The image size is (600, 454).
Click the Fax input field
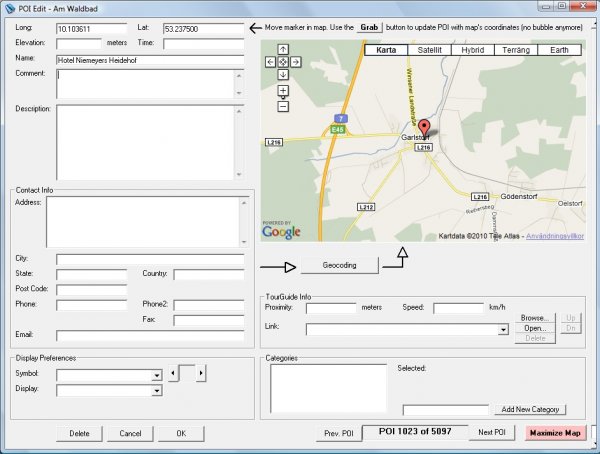point(209,320)
